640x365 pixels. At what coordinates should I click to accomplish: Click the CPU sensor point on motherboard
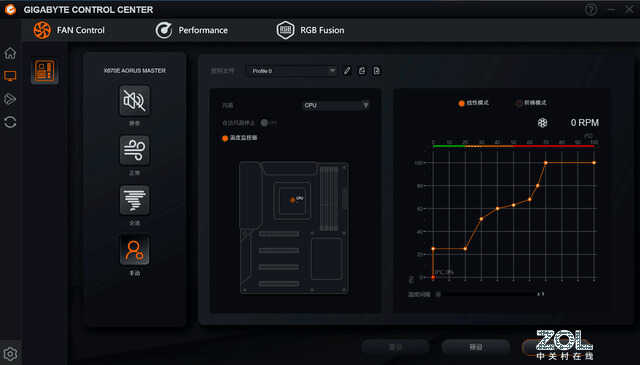click(x=292, y=200)
